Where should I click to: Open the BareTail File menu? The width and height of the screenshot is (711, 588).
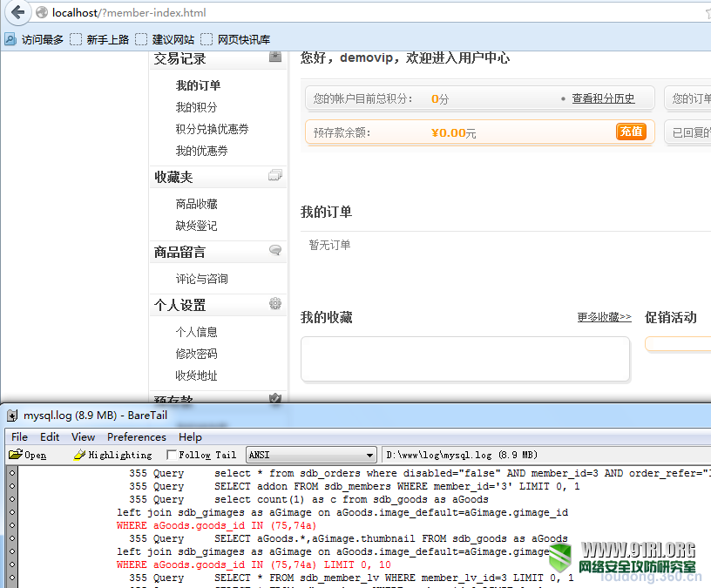click(19, 437)
